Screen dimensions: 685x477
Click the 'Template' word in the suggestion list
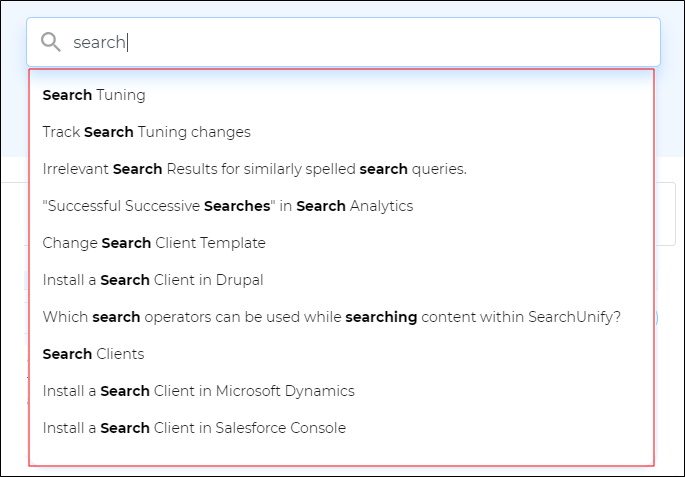pyautogui.click(x=234, y=243)
